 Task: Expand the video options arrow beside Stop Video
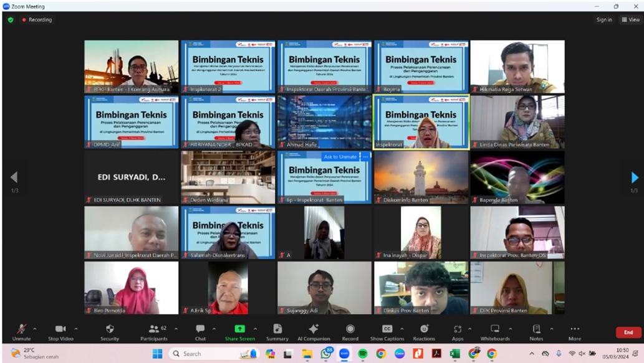coord(76,329)
